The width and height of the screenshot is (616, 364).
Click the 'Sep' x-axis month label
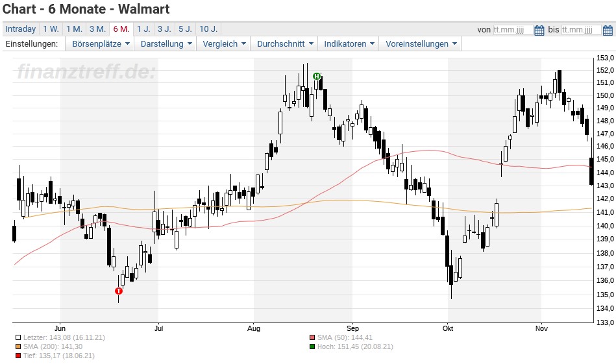click(352, 328)
